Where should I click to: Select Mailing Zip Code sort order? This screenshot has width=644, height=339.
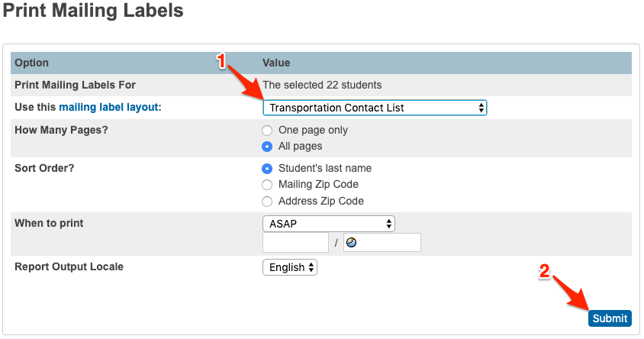click(267, 185)
